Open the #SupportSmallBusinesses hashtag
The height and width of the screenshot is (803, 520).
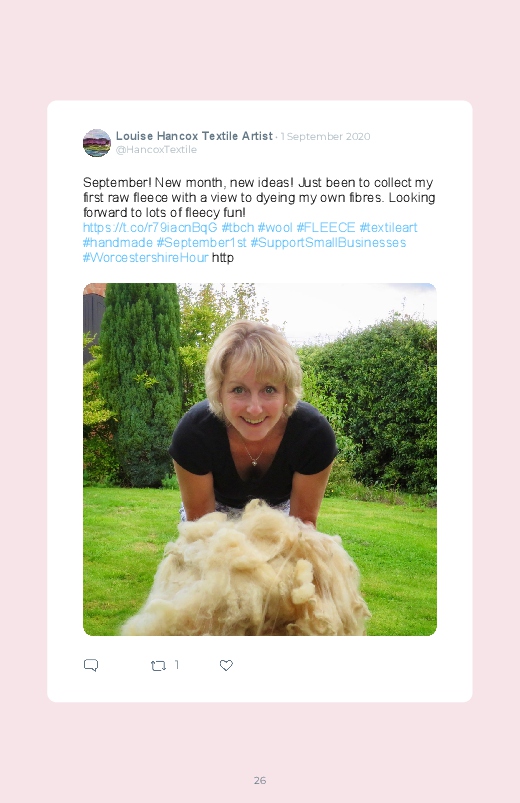tap(328, 242)
